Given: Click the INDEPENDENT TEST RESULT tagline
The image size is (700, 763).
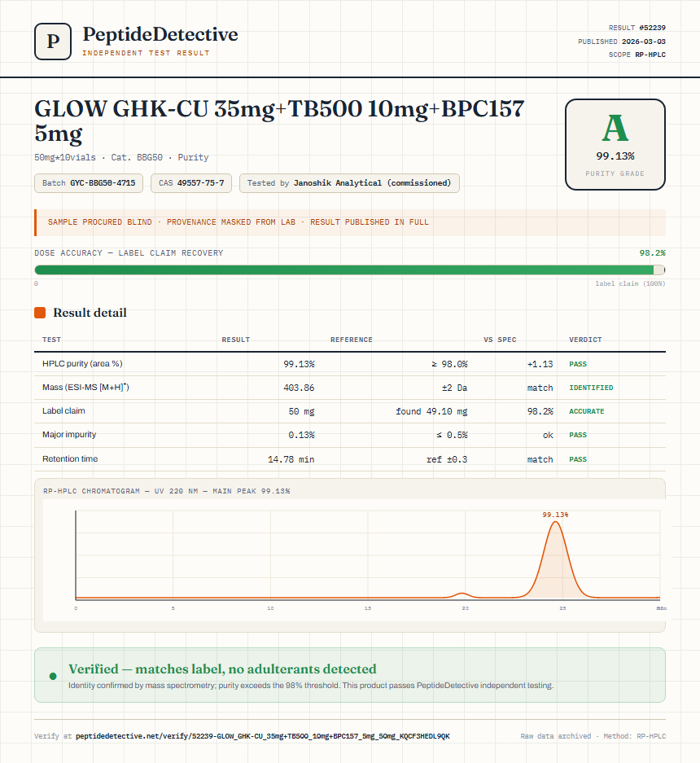Looking at the screenshot, I should pos(146,53).
